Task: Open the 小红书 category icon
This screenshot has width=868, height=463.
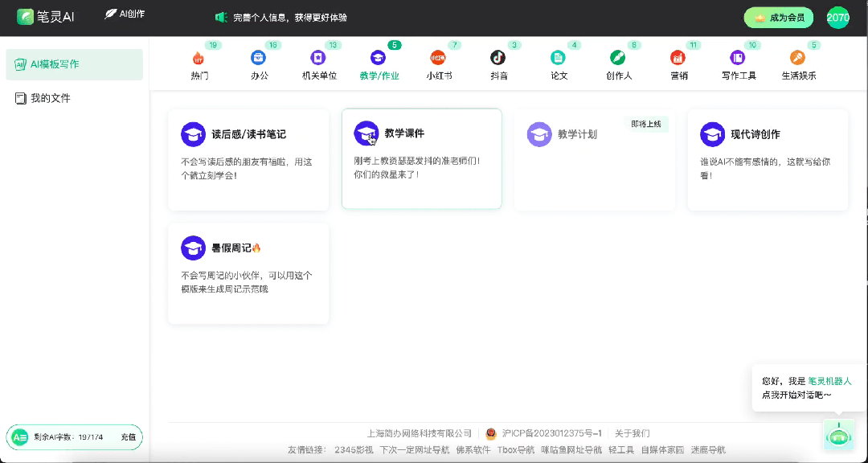Action: pos(439,57)
